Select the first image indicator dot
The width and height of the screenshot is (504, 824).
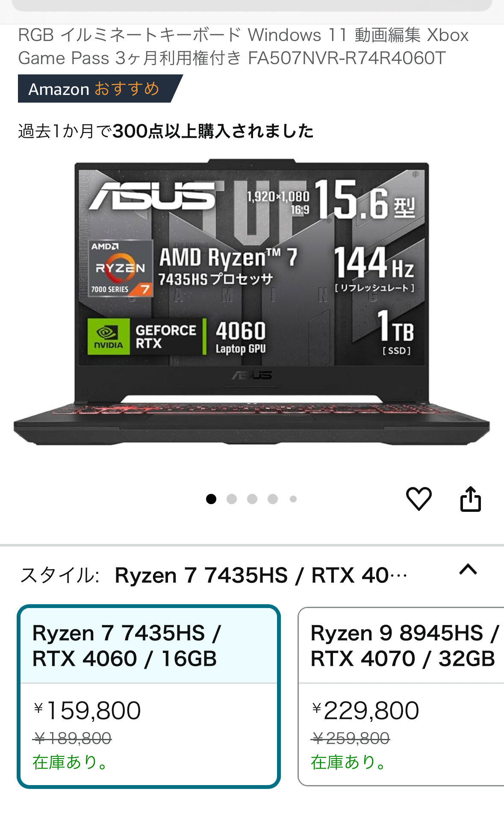tap(211, 499)
